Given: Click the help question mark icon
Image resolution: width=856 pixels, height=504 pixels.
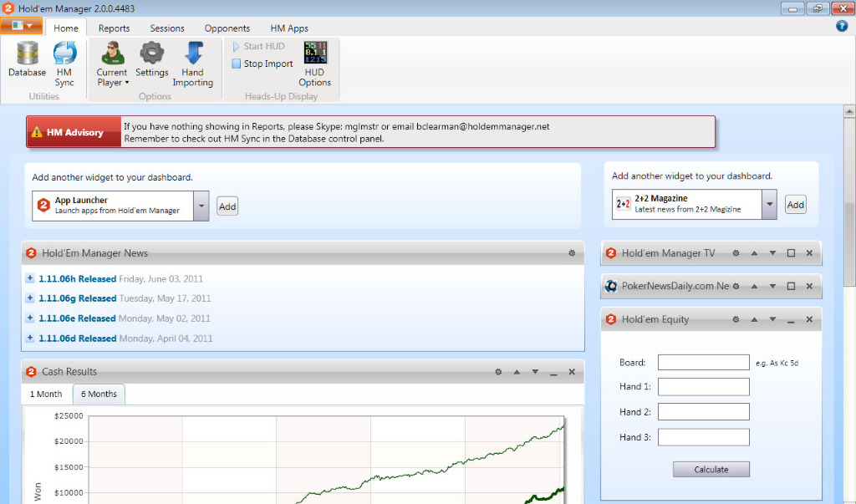Looking at the screenshot, I should (842, 26).
